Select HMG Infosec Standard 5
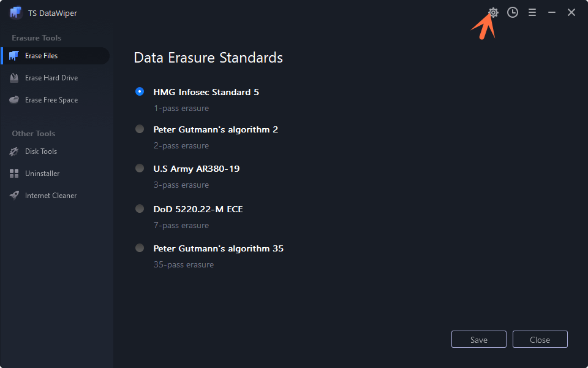The image size is (588, 368). point(140,91)
